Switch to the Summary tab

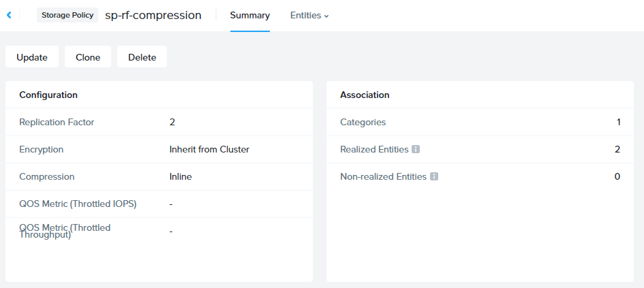pos(249,15)
